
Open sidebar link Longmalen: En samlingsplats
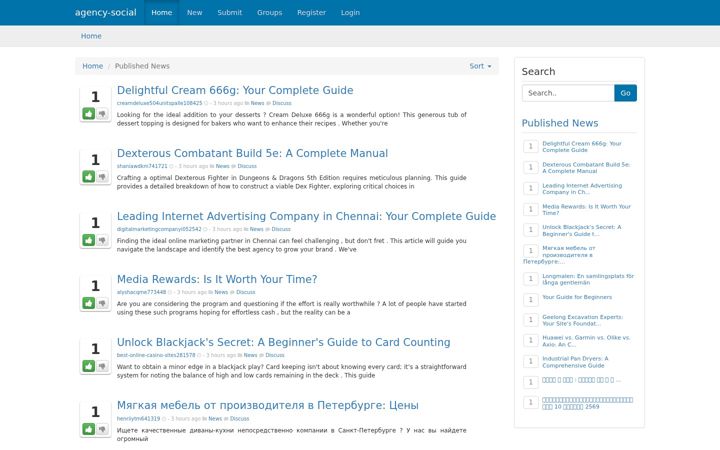point(588,279)
